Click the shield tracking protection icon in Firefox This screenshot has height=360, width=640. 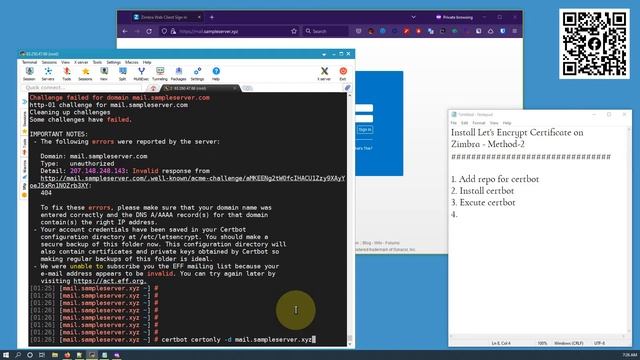(x=164, y=31)
